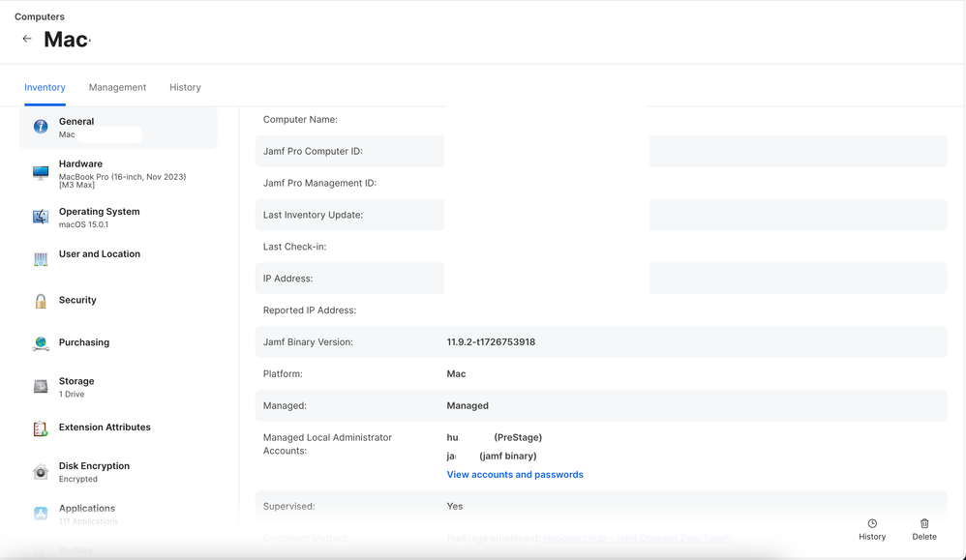Select the Extension Attributes clipboard icon
The height and width of the screenshot is (560, 966).
[41, 428]
